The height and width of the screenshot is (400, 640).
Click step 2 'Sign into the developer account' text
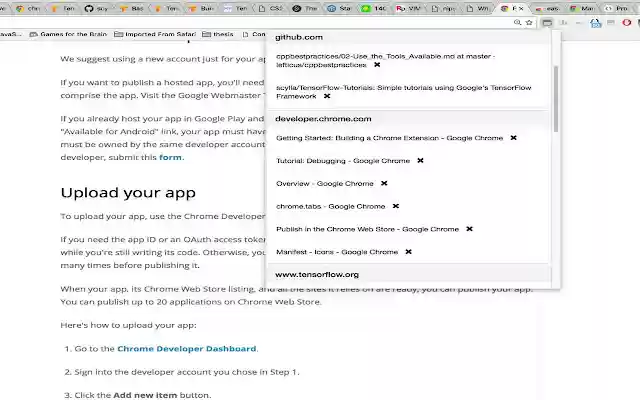(187, 372)
